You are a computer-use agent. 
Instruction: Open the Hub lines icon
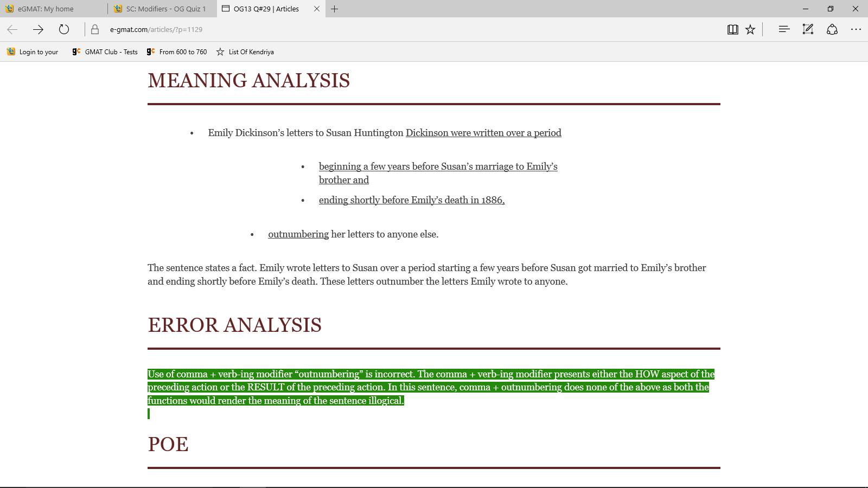[784, 29]
